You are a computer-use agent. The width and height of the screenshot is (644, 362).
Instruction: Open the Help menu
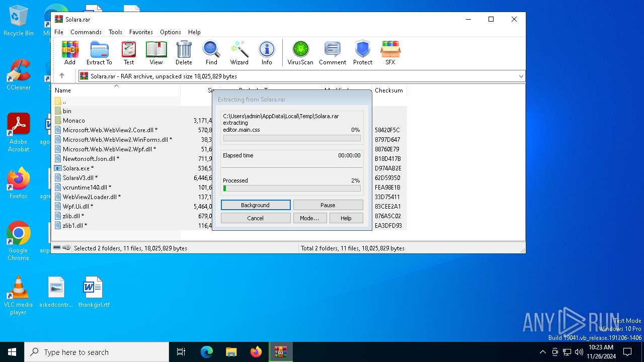194,32
